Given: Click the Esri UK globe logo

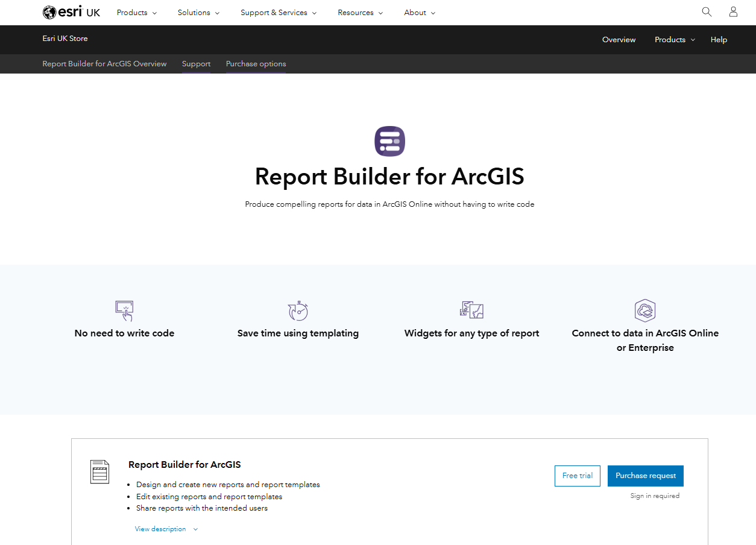Looking at the screenshot, I should (49, 12).
